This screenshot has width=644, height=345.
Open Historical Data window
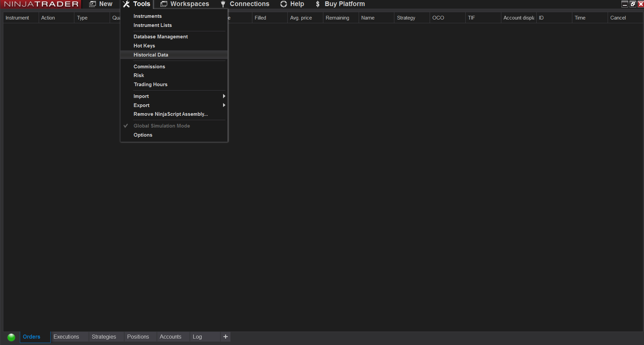point(174,55)
